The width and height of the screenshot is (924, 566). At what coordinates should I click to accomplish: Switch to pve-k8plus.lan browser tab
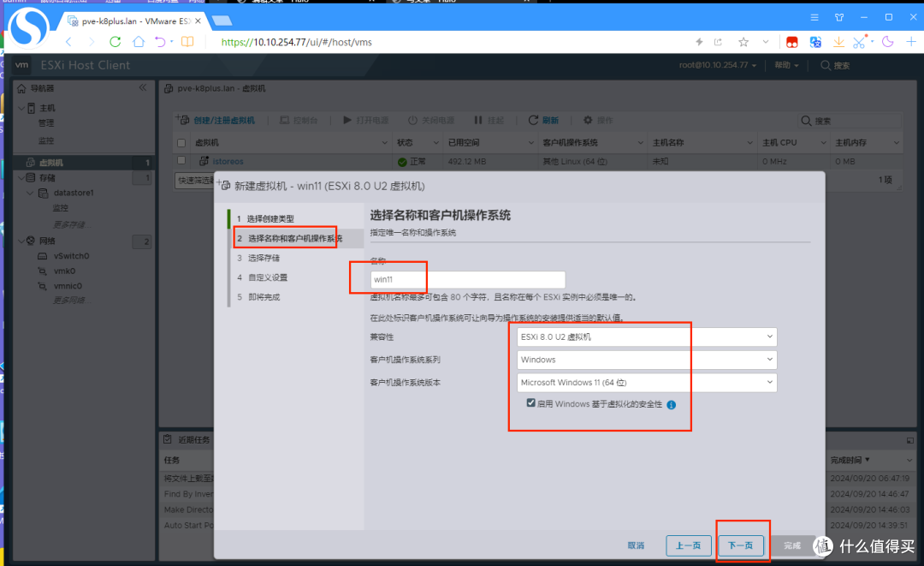tap(134, 21)
